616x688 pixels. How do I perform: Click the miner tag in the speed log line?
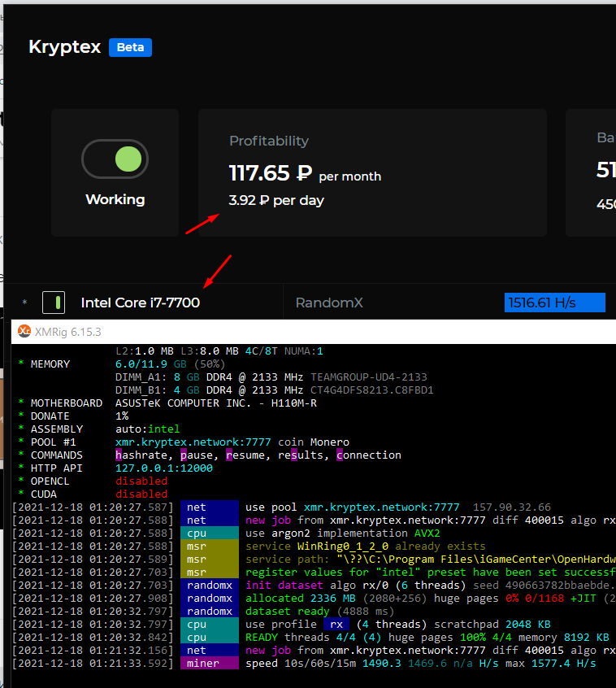click(x=210, y=663)
